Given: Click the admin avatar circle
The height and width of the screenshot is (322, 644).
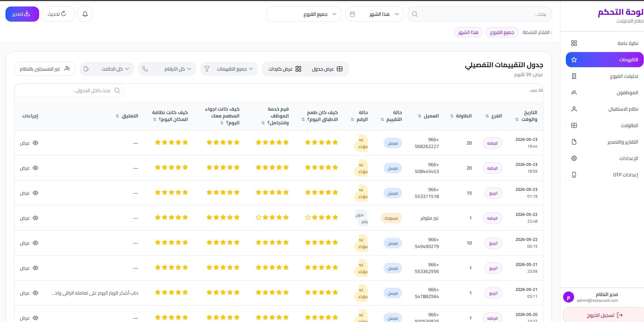Looking at the screenshot, I should [568, 297].
